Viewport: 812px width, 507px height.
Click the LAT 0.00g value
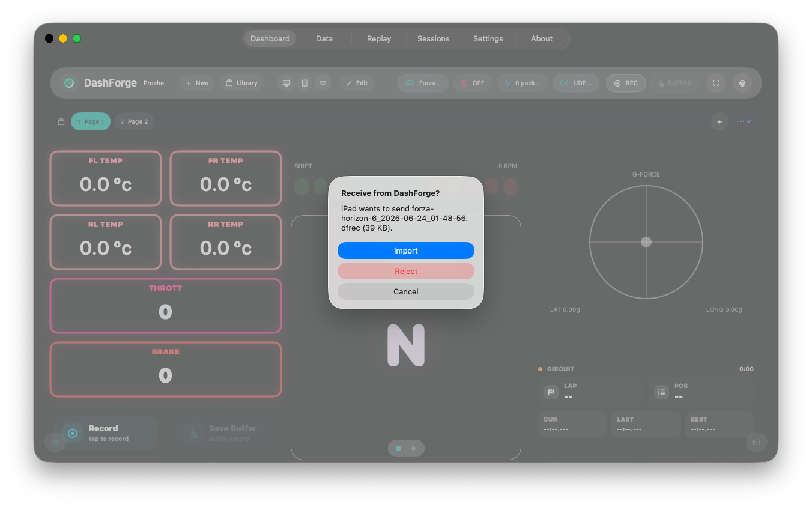(x=565, y=310)
